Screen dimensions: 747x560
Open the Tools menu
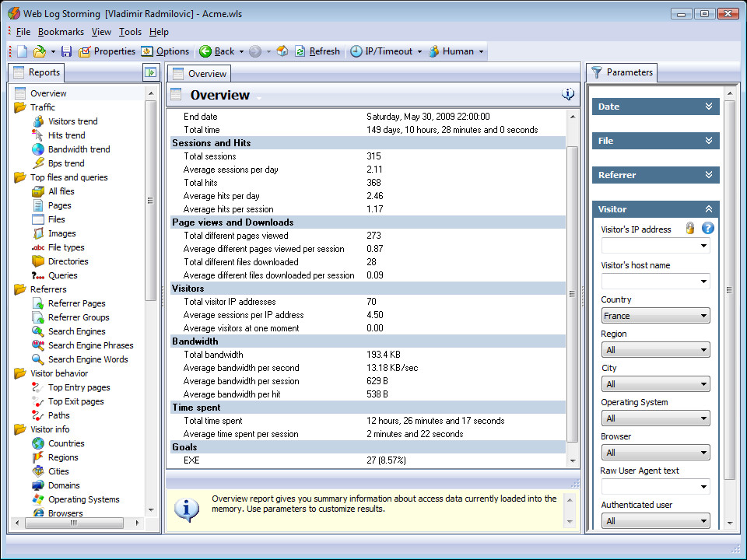pyautogui.click(x=130, y=32)
